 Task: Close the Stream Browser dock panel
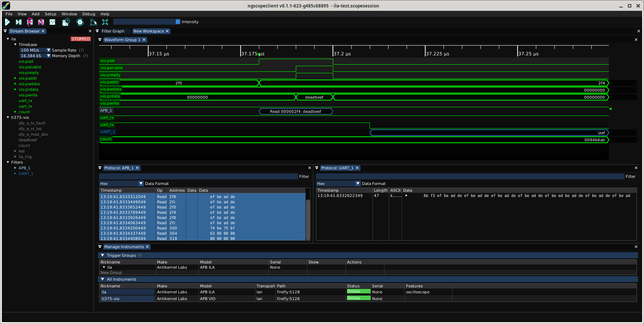(x=90, y=31)
